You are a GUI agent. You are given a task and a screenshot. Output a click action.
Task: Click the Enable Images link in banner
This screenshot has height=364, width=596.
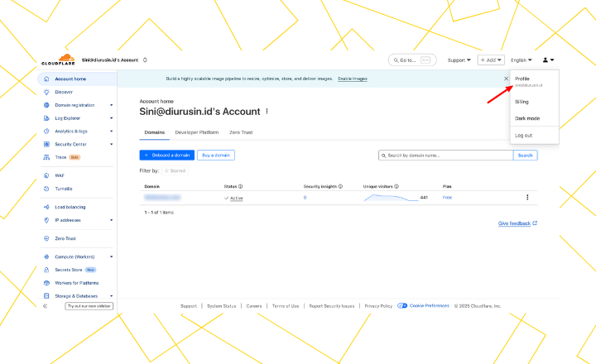pyautogui.click(x=353, y=79)
